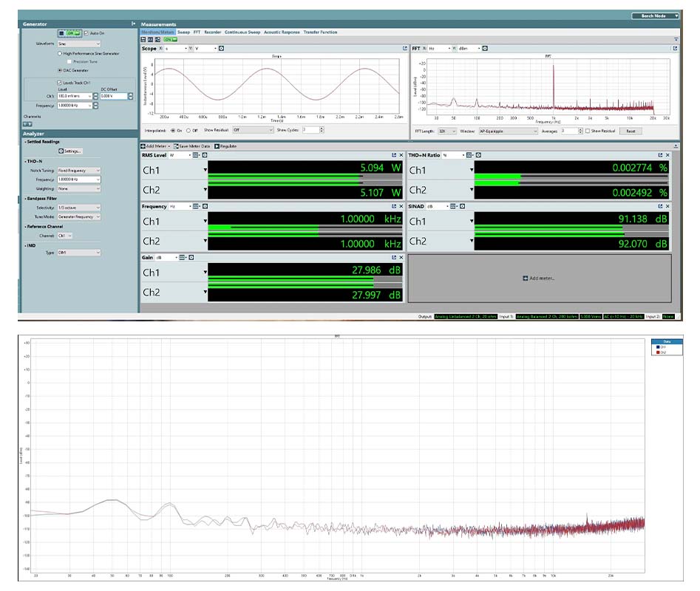Open the FFT Window type dropdown

click(x=509, y=131)
